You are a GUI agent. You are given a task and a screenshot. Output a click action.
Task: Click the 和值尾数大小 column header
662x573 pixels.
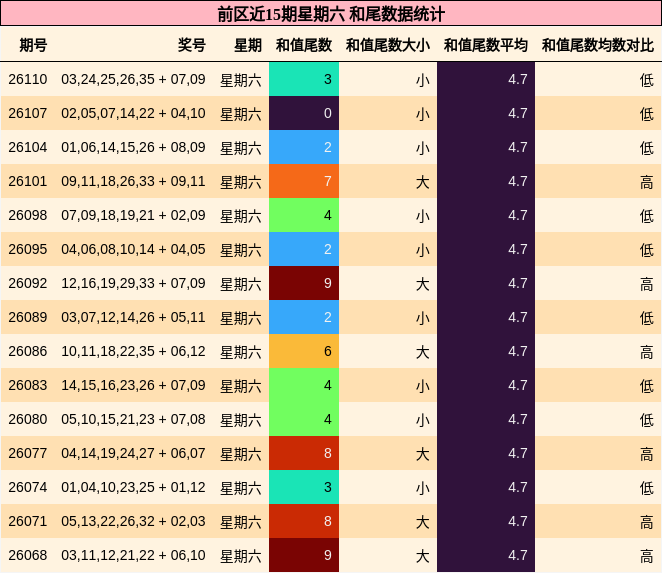coord(388,45)
